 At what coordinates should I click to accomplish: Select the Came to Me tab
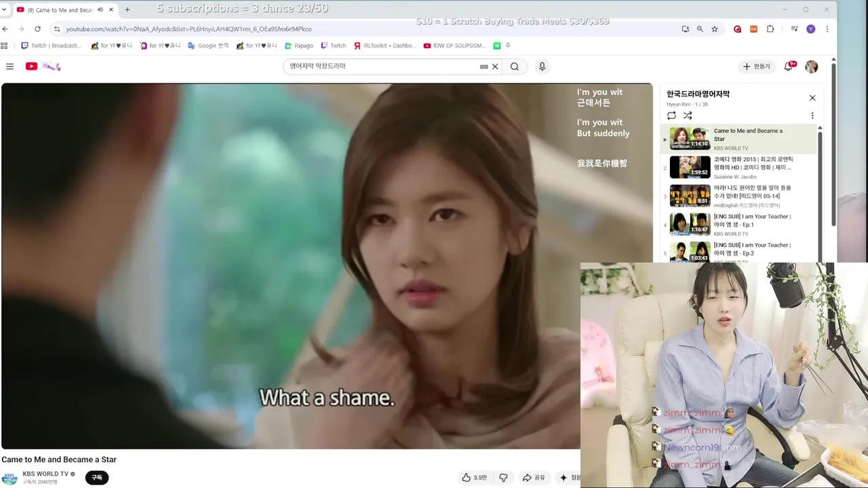pyautogui.click(x=64, y=9)
